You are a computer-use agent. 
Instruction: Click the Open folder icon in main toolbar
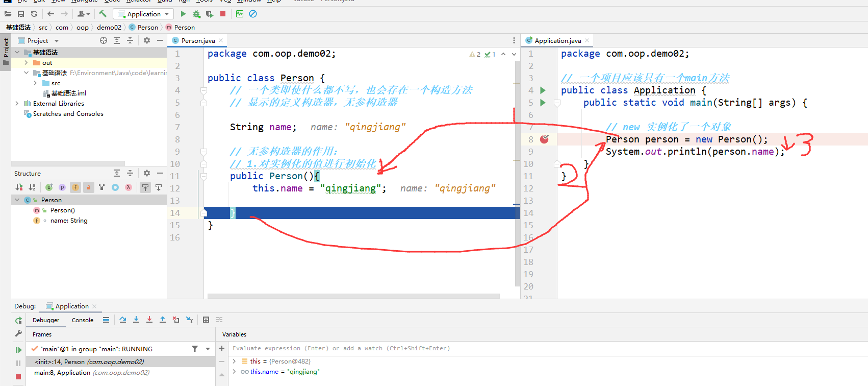tap(8, 14)
